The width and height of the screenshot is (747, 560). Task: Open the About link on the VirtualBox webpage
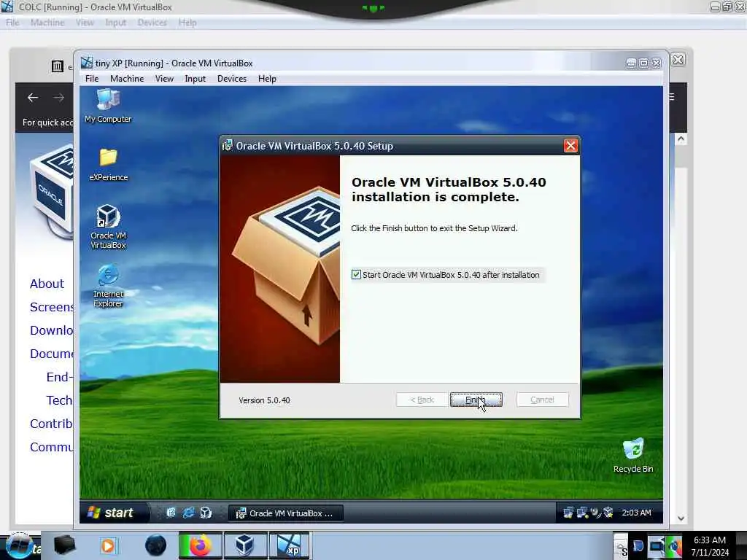47,284
